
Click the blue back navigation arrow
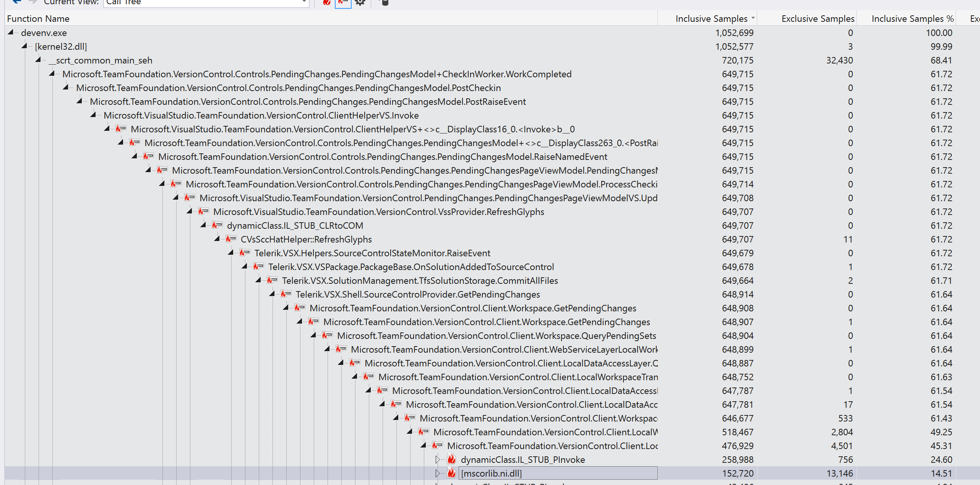pyautogui.click(x=16, y=2)
